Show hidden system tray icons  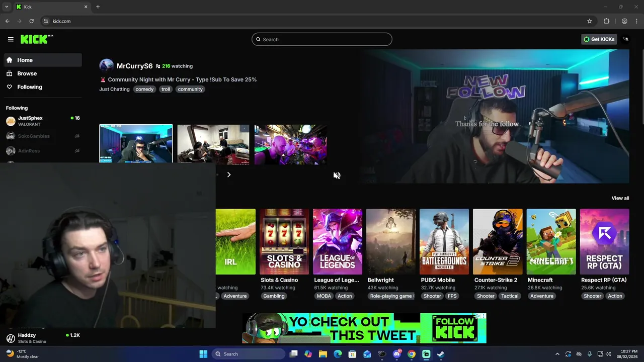pyautogui.click(x=557, y=354)
